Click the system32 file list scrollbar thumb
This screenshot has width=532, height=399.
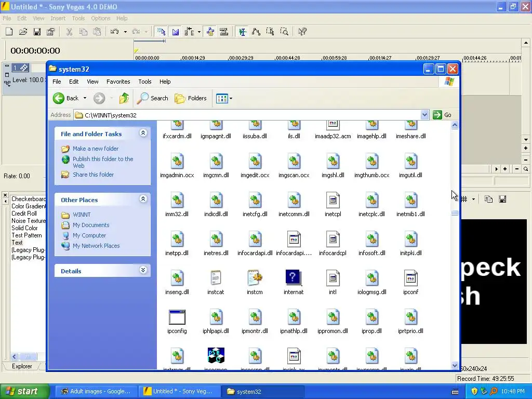point(455,212)
